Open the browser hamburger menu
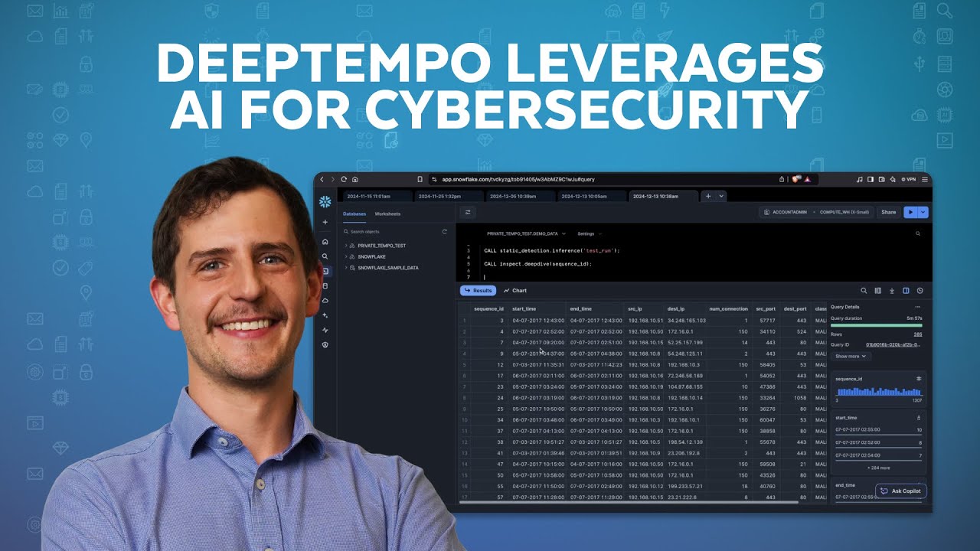980x551 pixels. 926,179
